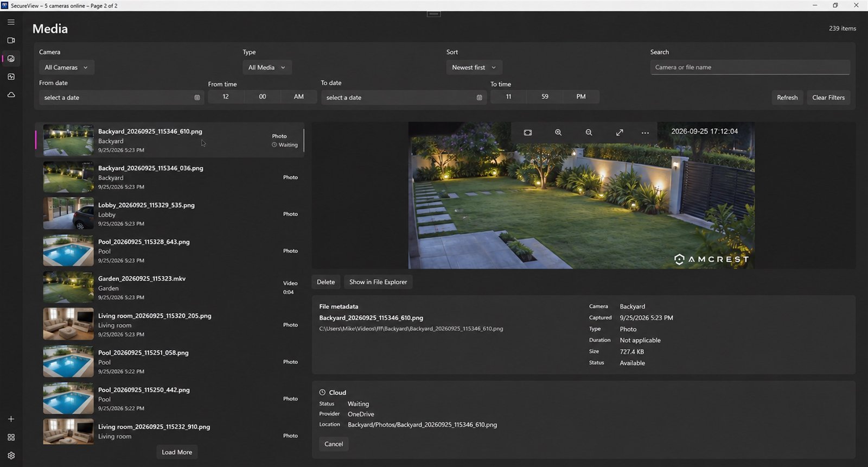Select Pool_20260925_115251_058.png thumbnail

(x=68, y=362)
